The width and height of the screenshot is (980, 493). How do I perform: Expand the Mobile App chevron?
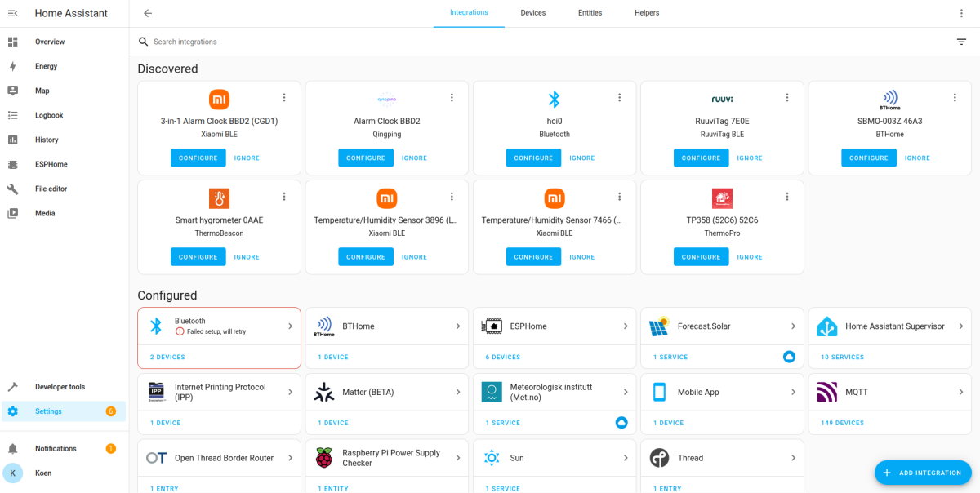[793, 393]
